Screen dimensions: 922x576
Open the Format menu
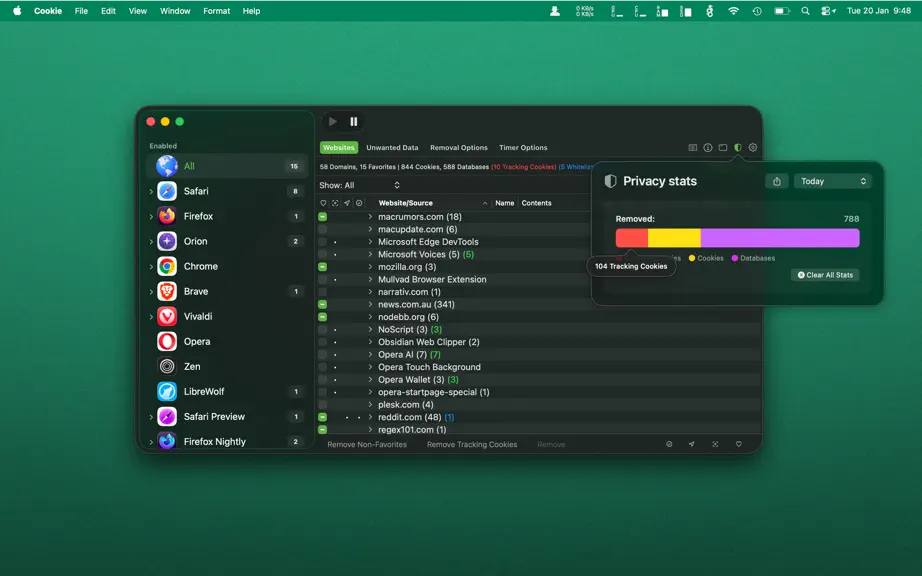click(x=216, y=11)
